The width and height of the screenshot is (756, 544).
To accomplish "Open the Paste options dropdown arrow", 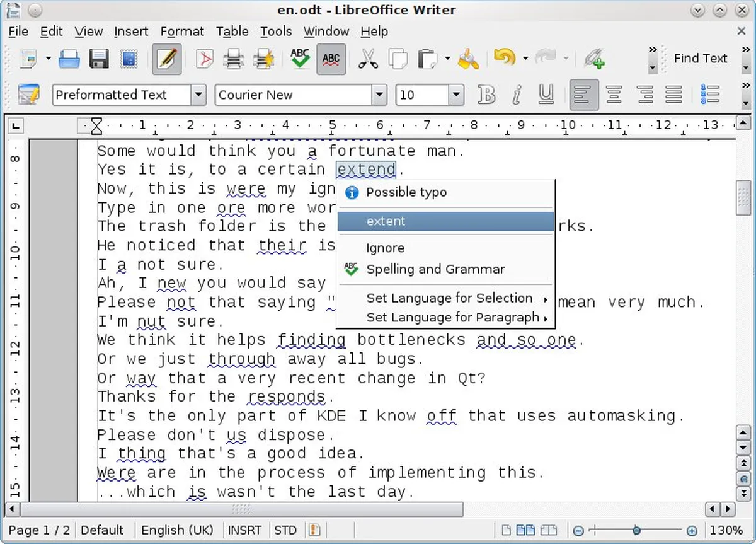I will [x=447, y=59].
